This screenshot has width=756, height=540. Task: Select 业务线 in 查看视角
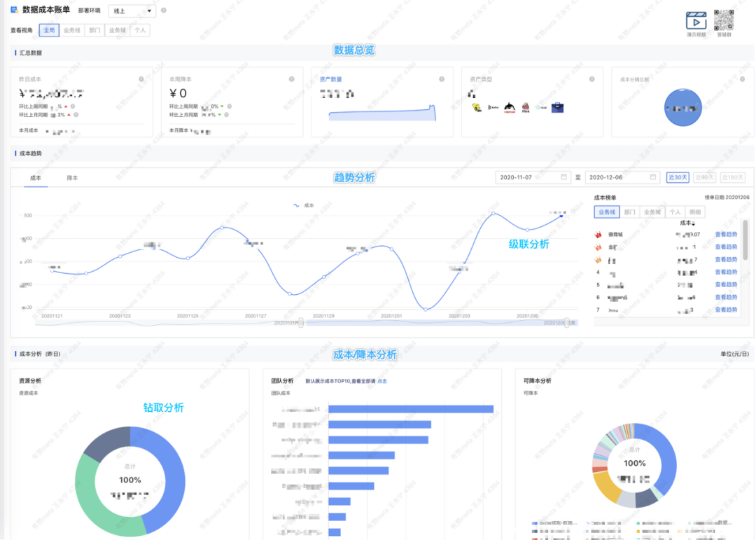pos(72,30)
